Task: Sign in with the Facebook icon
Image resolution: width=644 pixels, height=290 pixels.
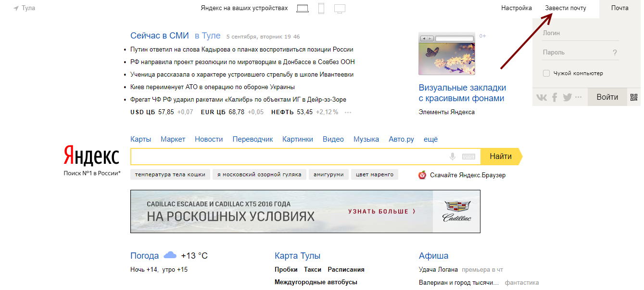Action: pos(555,97)
